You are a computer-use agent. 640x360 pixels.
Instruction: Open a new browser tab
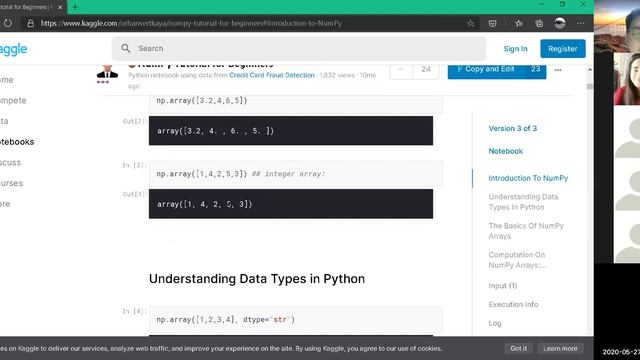[75, 7]
